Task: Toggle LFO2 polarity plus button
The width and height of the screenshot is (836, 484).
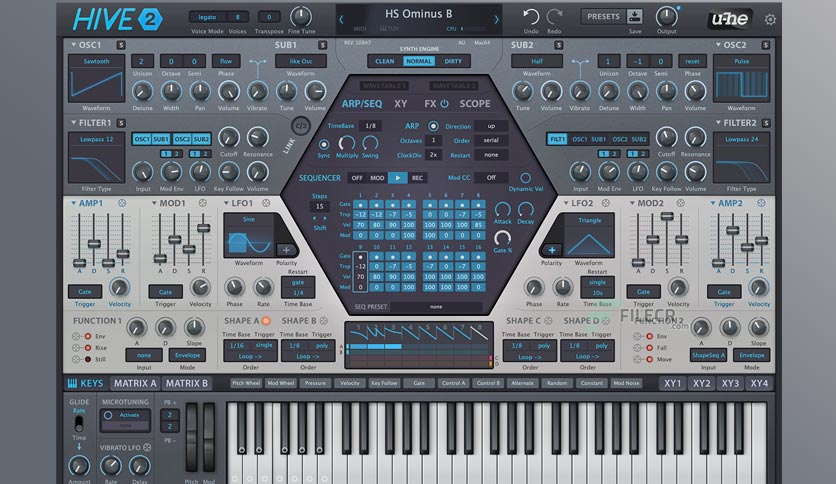Action: pos(552,249)
